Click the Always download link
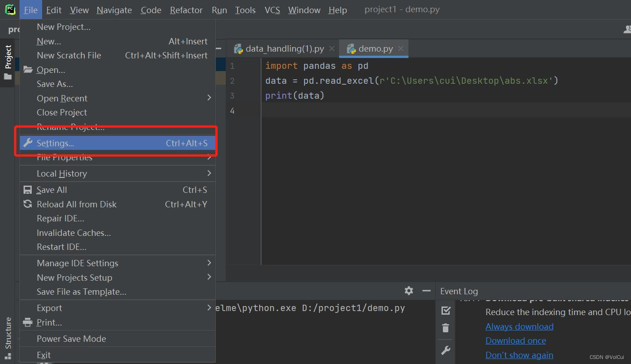This screenshot has width=631, height=364. (x=519, y=326)
